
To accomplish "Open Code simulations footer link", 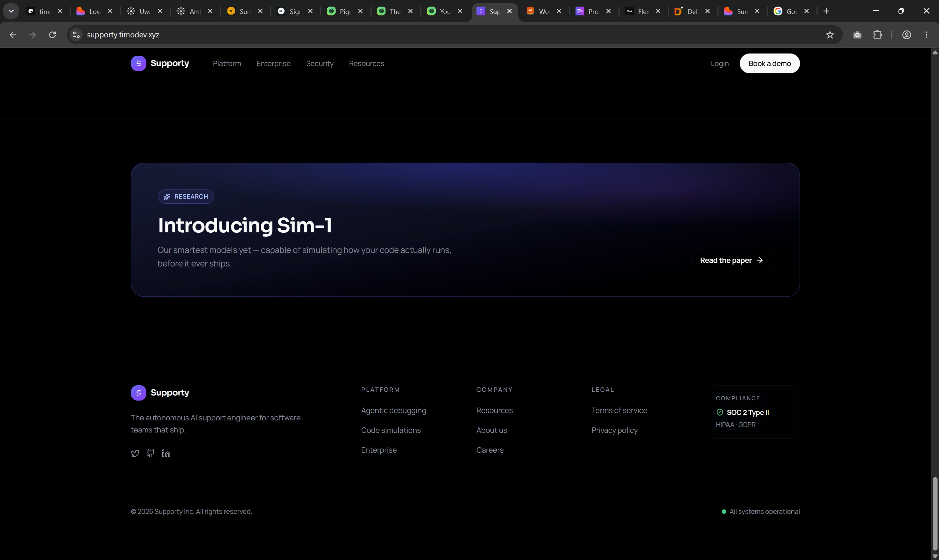I will coord(391,430).
